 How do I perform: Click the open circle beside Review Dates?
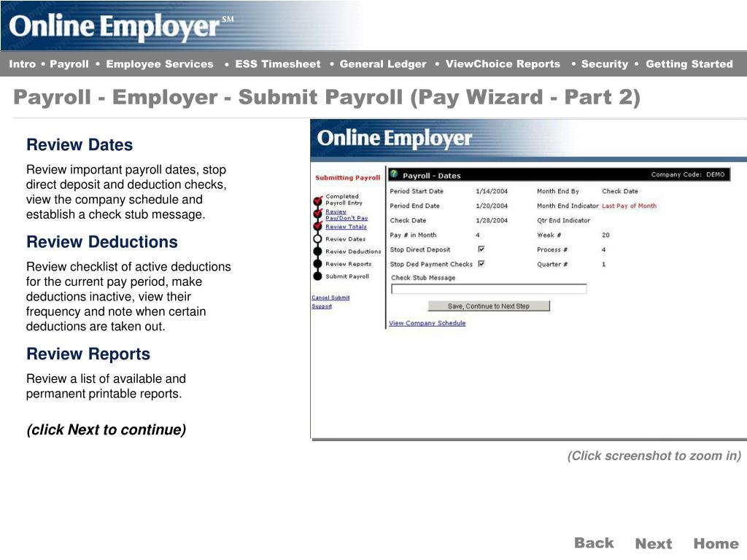[318, 239]
